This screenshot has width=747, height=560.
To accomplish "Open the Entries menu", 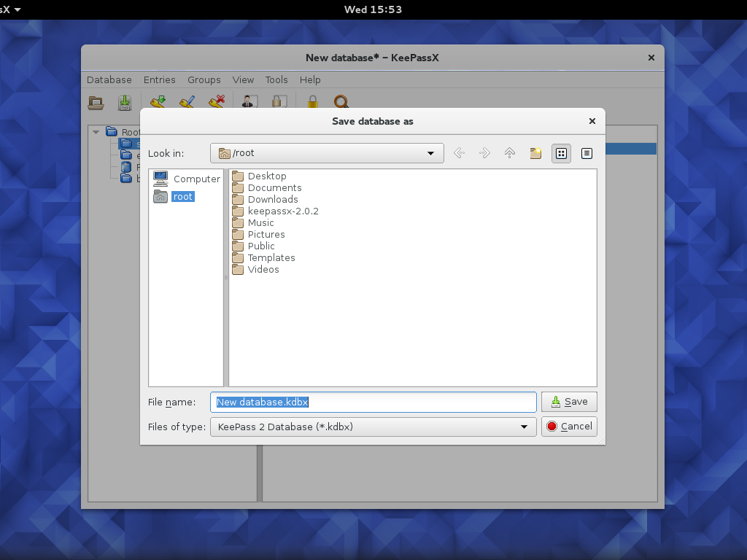I will 160,80.
